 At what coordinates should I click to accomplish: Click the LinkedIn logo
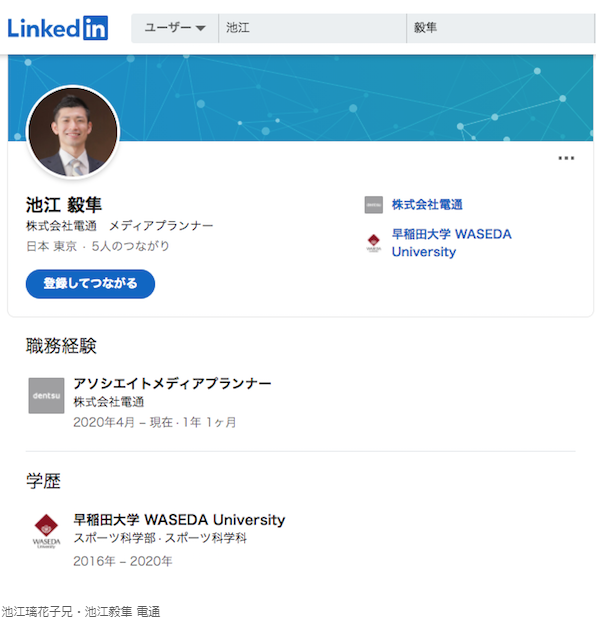[x=58, y=28]
